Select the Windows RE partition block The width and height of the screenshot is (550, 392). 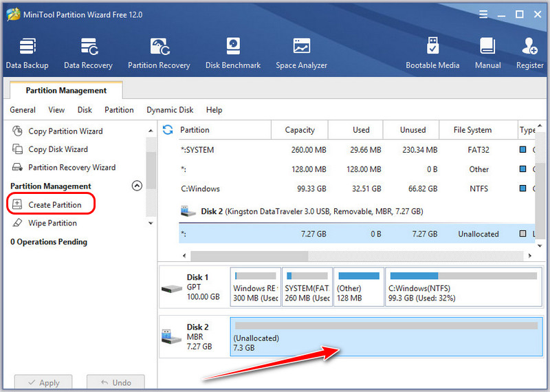(x=255, y=287)
